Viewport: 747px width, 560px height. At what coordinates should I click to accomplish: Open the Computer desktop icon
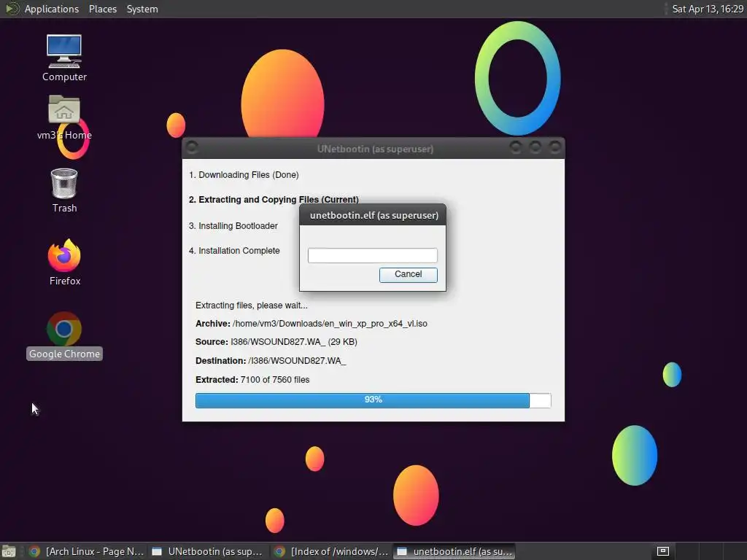(64, 58)
